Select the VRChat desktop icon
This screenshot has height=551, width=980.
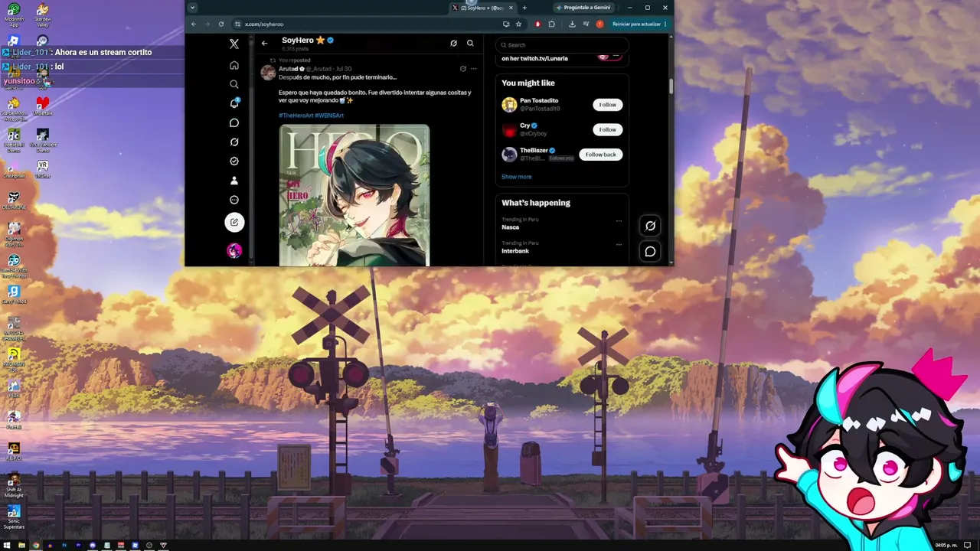43,169
